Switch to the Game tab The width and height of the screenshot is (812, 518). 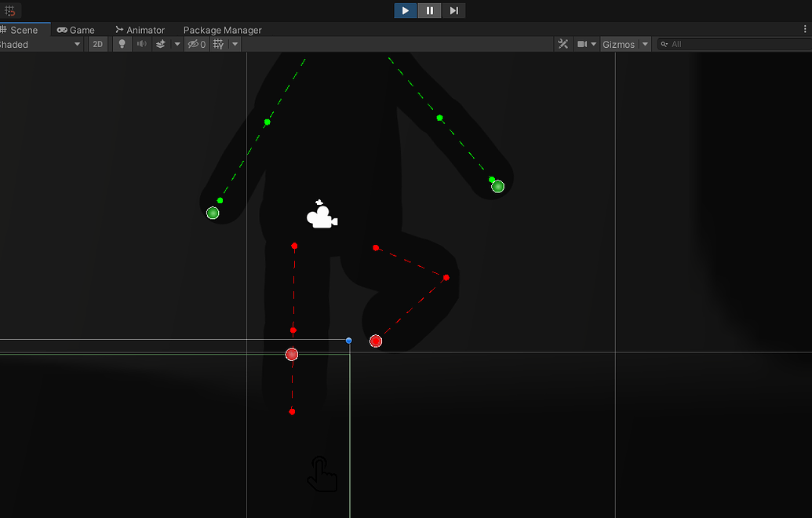(77, 30)
